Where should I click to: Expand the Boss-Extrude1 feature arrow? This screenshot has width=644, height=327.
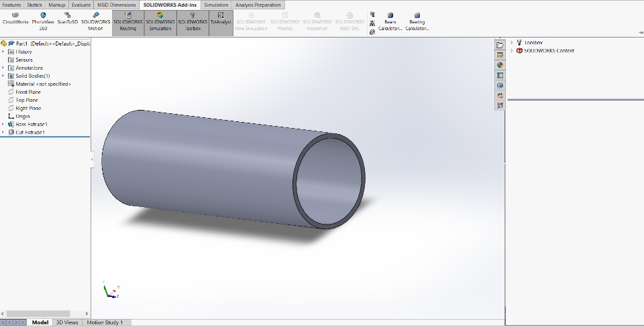click(x=3, y=125)
